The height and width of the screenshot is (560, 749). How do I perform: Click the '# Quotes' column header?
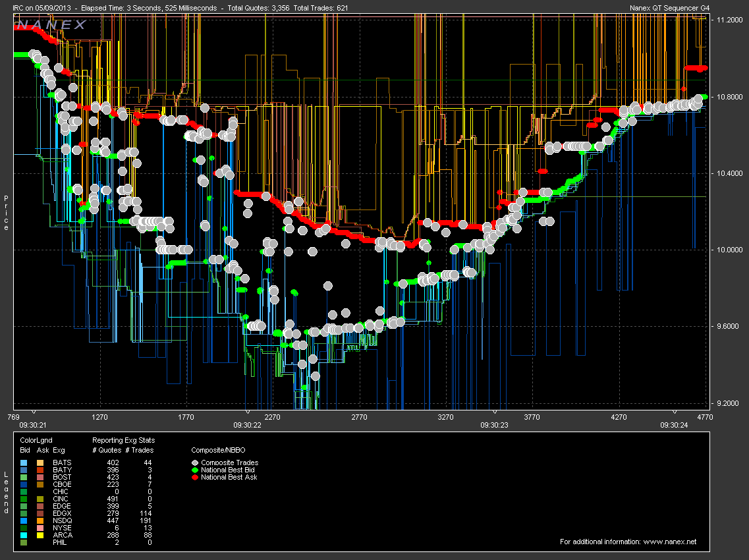point(107,450)
